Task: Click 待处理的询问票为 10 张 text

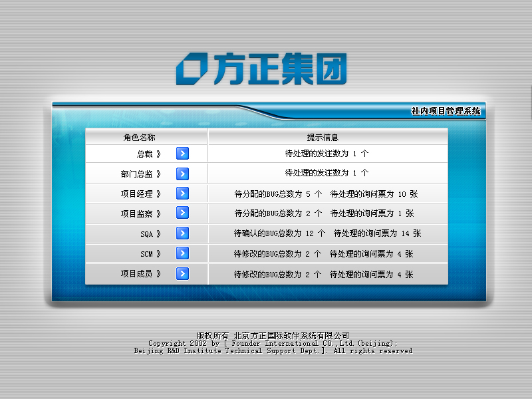Action: pos(374,194)
